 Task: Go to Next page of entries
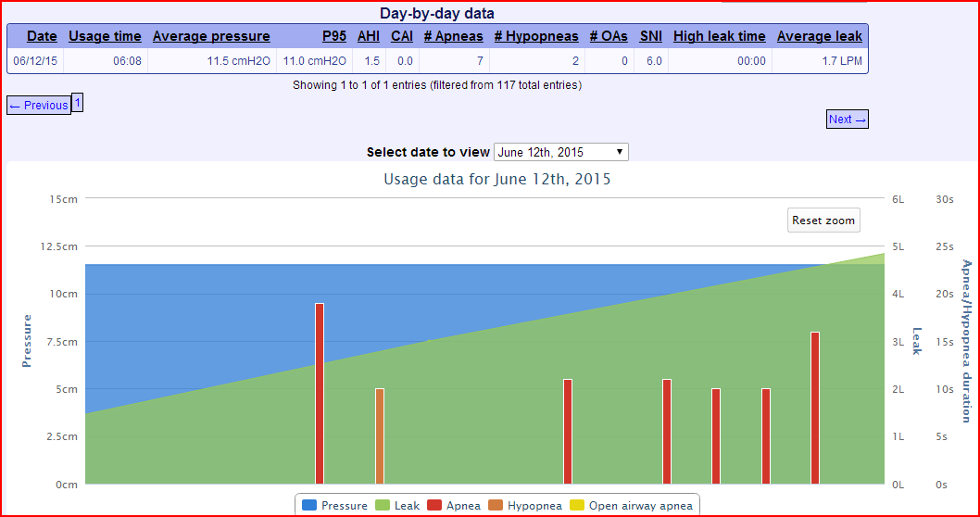click(847, 120)
